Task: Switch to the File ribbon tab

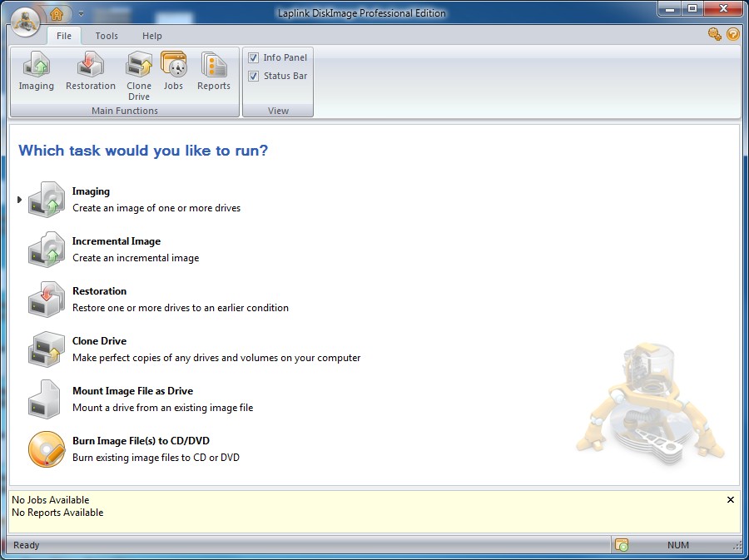Action: click(63, 36)
